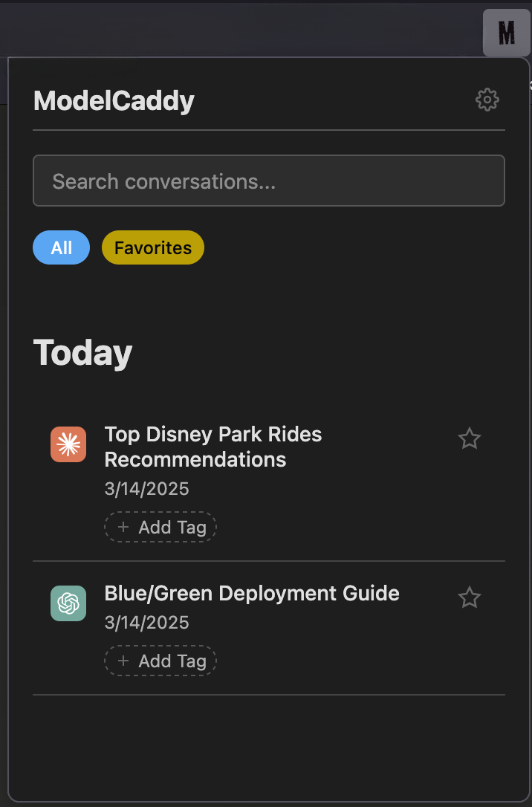The image size is (532, 807).
Task: Toggle the Favorites filter
Action: (152, 247)
